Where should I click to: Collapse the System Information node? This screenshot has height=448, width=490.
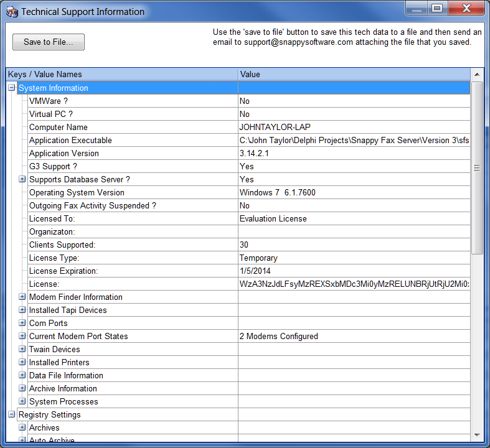click(12, 88)
